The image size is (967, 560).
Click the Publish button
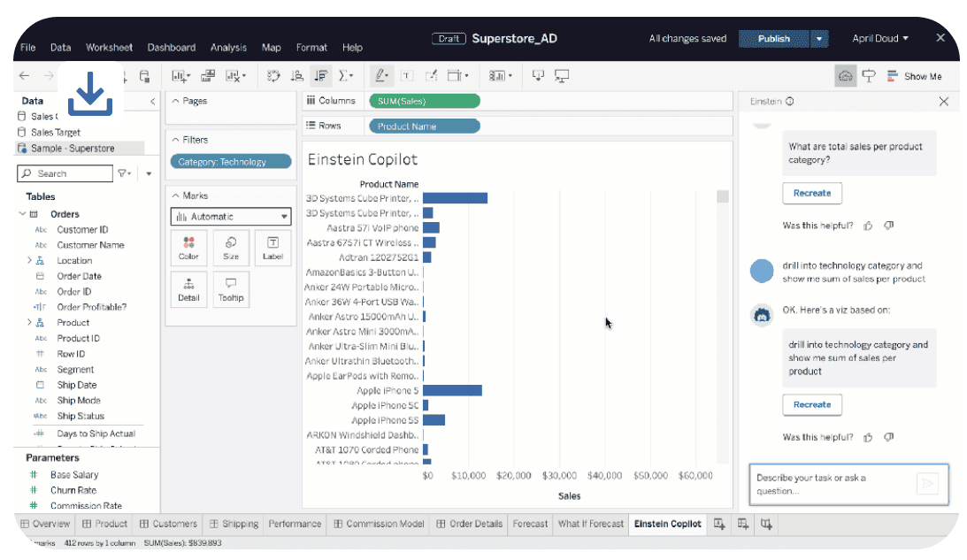(x=774, y=39)
